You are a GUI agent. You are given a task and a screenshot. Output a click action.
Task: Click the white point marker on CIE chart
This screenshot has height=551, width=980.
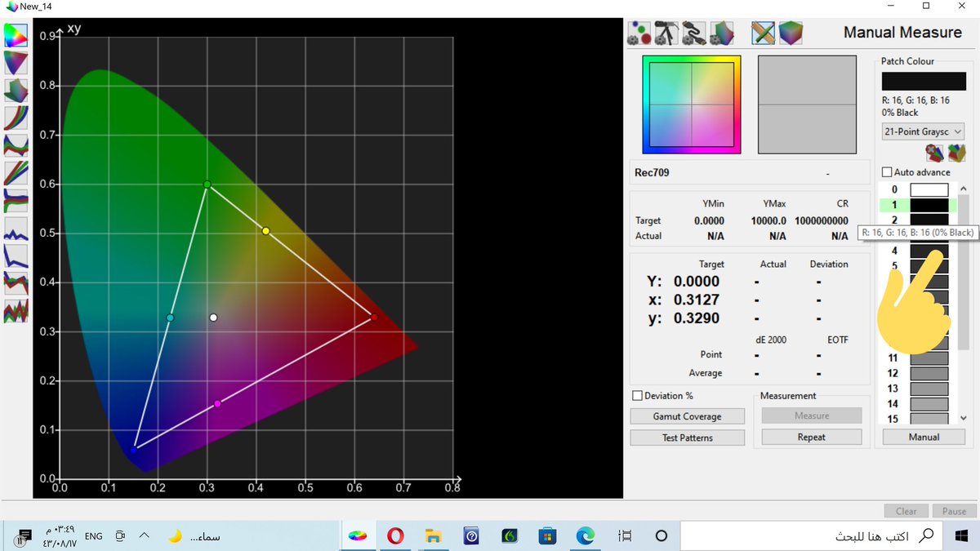tap(213, 318)
